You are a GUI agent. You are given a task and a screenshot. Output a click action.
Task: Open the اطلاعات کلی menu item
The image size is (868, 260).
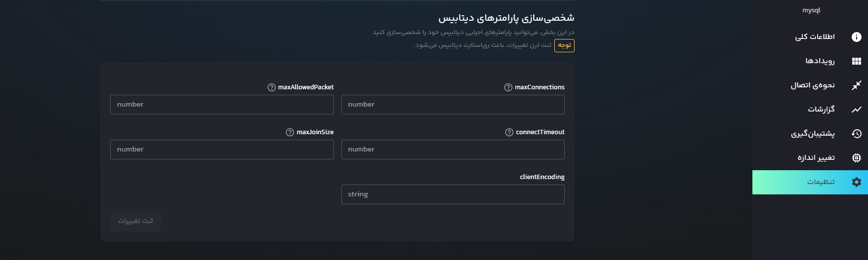(x=815, y=37)
